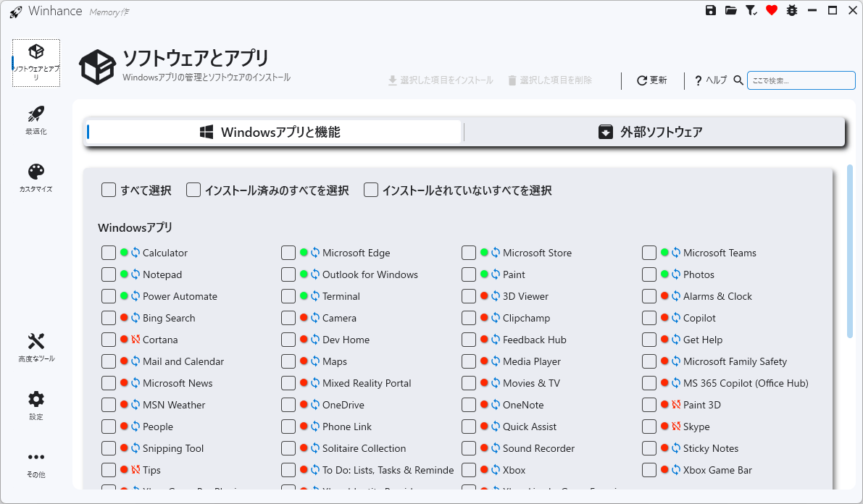Click the search input field
Screen dimensions: 863x504
(x=801, y=80)
